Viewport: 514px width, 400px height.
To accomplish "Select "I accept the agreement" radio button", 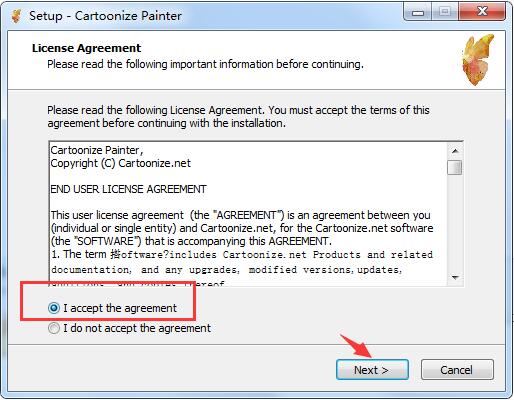I will pyautogui.click(x=54, y=308).
